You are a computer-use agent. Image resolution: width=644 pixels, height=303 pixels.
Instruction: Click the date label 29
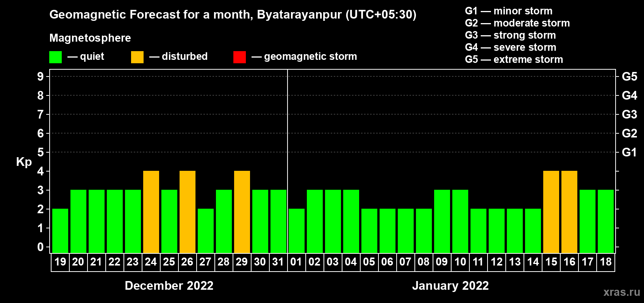click(x=242, y=262)
